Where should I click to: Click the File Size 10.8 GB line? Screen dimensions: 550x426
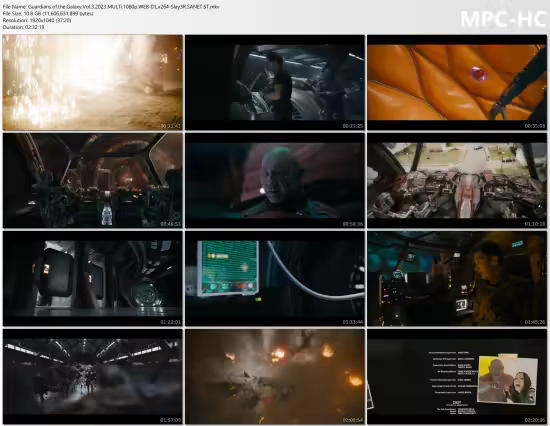(48, 13)
